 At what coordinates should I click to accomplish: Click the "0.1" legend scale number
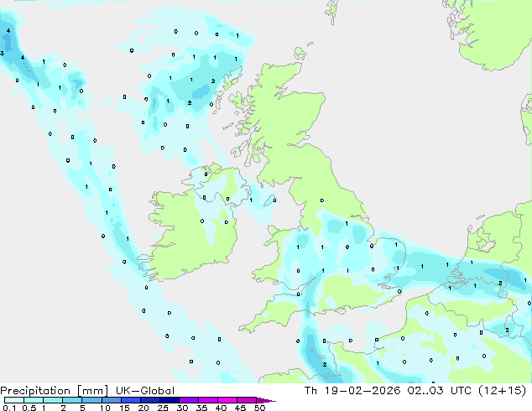click(9, 408)
